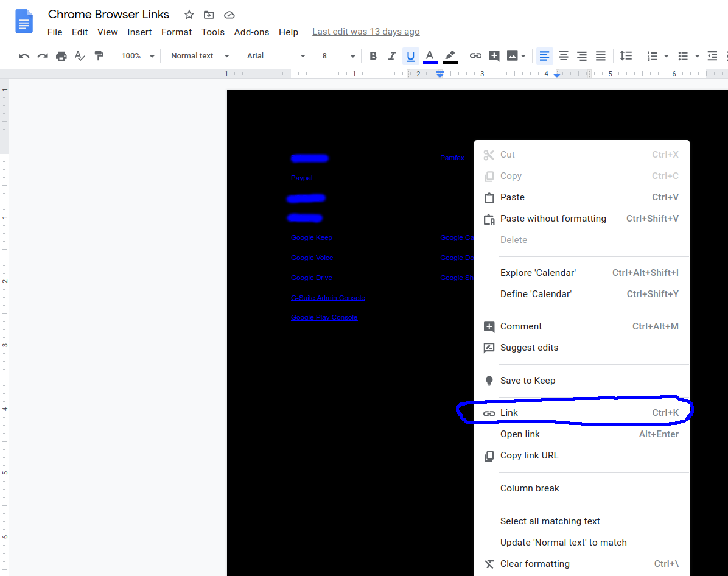Choose Suggest edits
The image size is (728, 576).
582,348
